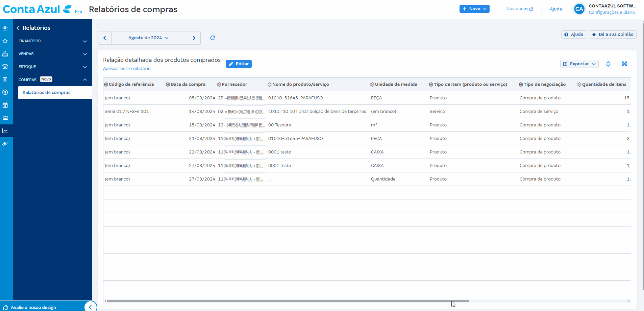
Task: Open settings for Código de referência column
Action: point(106,85)
